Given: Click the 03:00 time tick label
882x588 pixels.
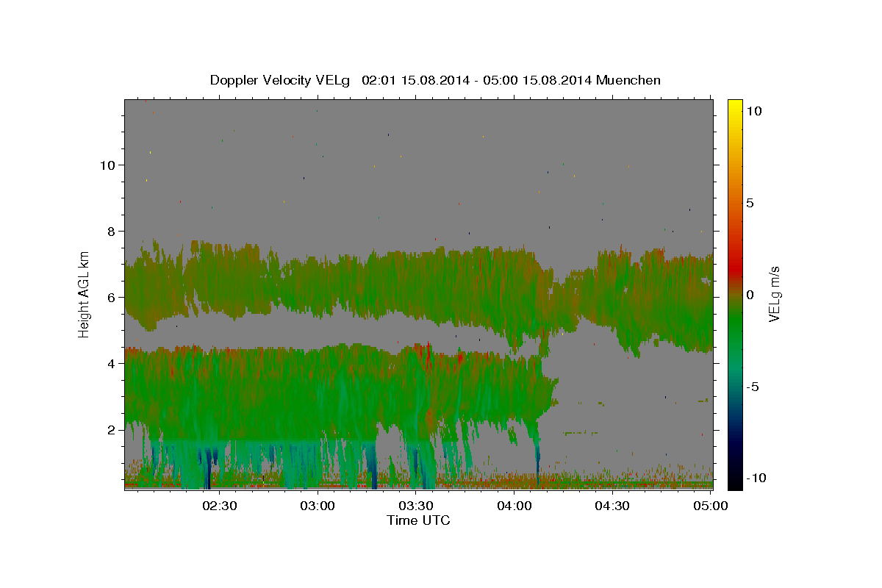Looking at the screenshot, I should coord(318,506).
